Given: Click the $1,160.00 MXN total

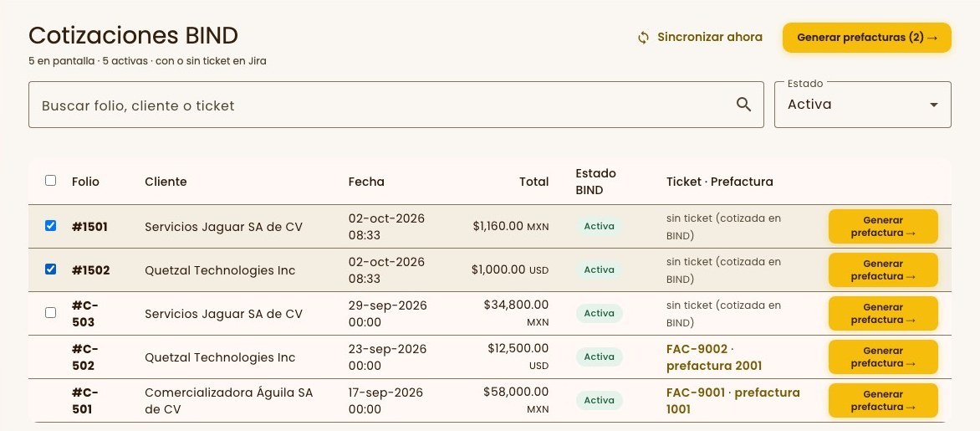Looking at the screenshot, I should coord(511,227).
